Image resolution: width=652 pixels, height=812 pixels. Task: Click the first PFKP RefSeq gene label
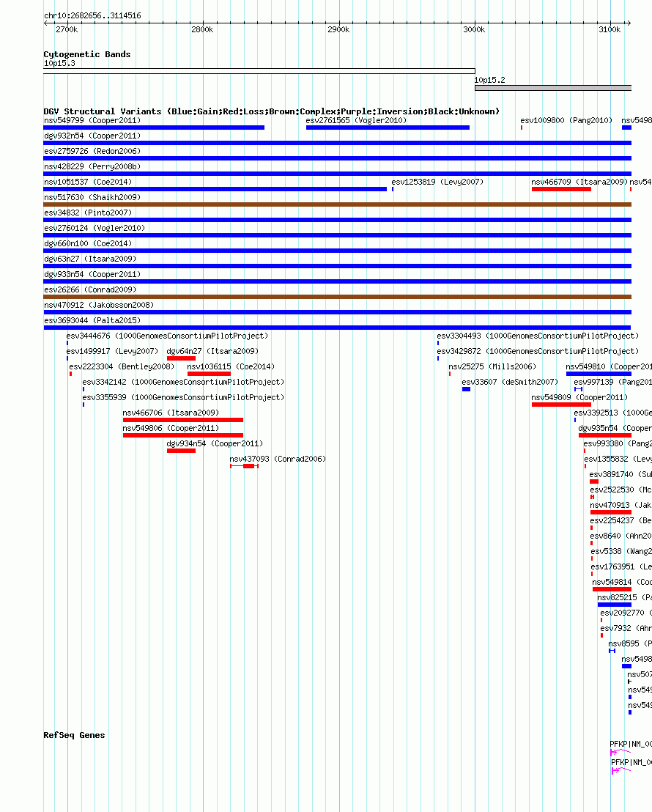(631, 744)
